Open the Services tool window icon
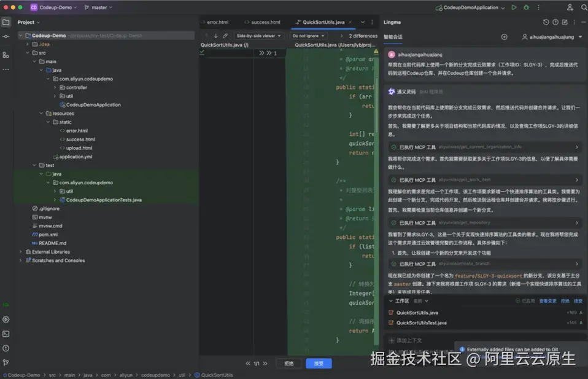The height and width of the screenshot is (379, 588). (6, 319)
